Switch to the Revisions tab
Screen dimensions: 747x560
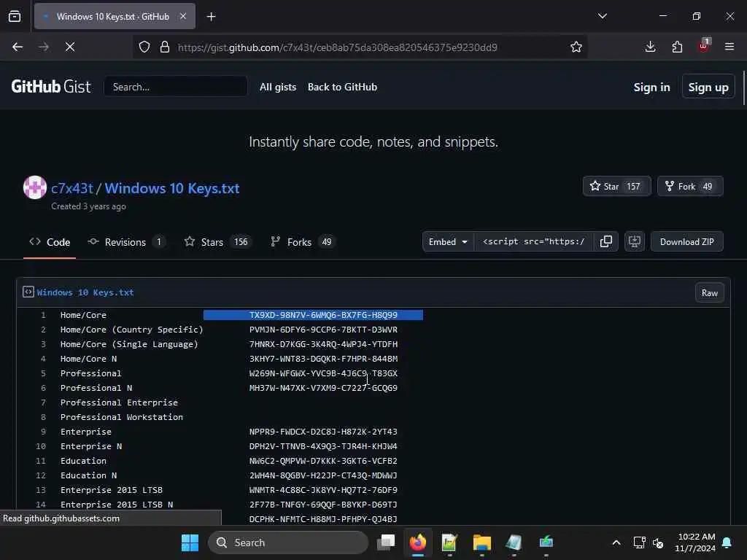[x=127, y=242]
